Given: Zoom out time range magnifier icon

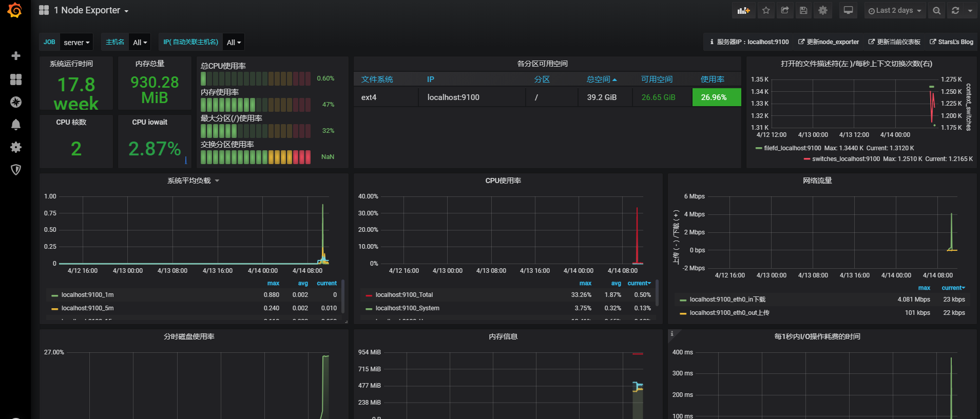Looking at the screenshot, I should (x=937, y=10).
